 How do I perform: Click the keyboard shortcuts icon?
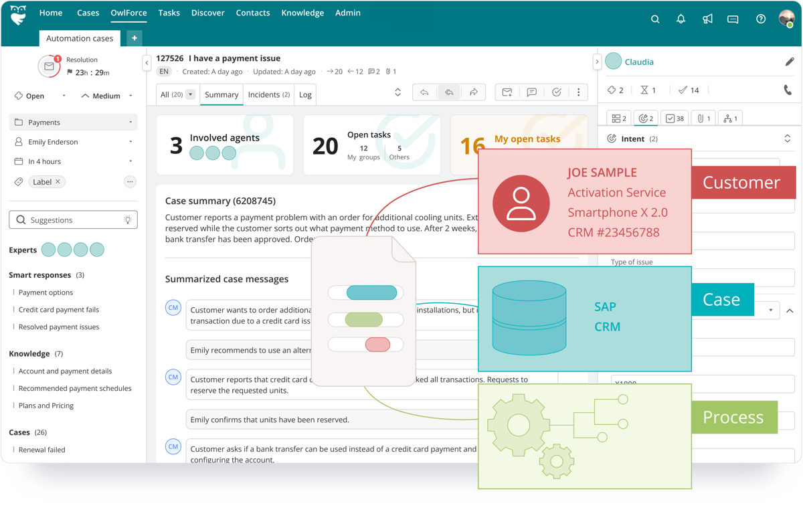733,19
